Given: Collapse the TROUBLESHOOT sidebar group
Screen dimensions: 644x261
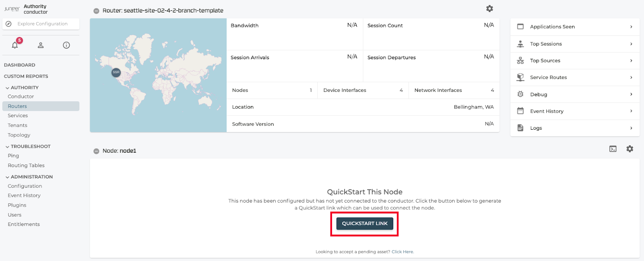Looking at the screenshot, I should pos(7,147).
